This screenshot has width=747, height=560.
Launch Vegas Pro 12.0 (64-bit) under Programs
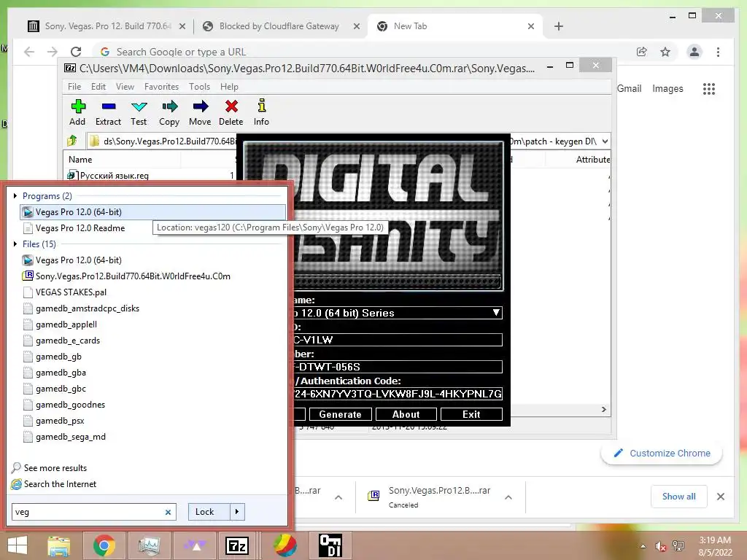(153, 212)
